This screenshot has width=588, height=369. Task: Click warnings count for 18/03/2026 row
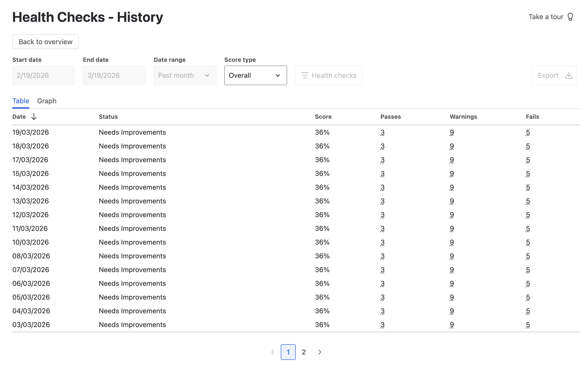pyautogui.click(x=452, y=146)
